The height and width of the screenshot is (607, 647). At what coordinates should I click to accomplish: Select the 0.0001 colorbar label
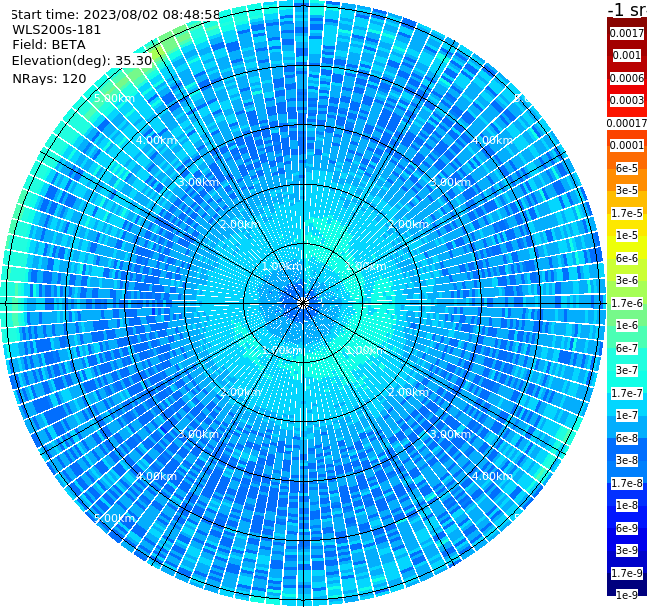[627, 145]
